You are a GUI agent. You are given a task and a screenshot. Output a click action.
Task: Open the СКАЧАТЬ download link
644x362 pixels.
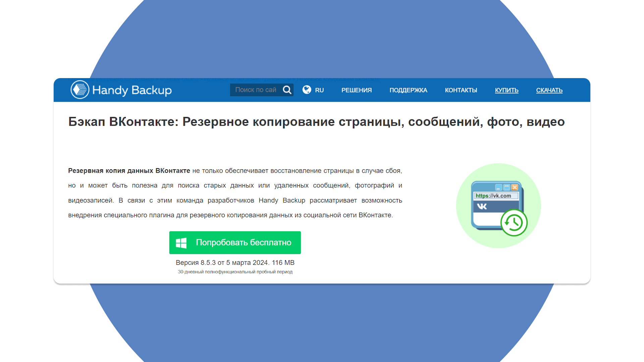coord(549,90)
